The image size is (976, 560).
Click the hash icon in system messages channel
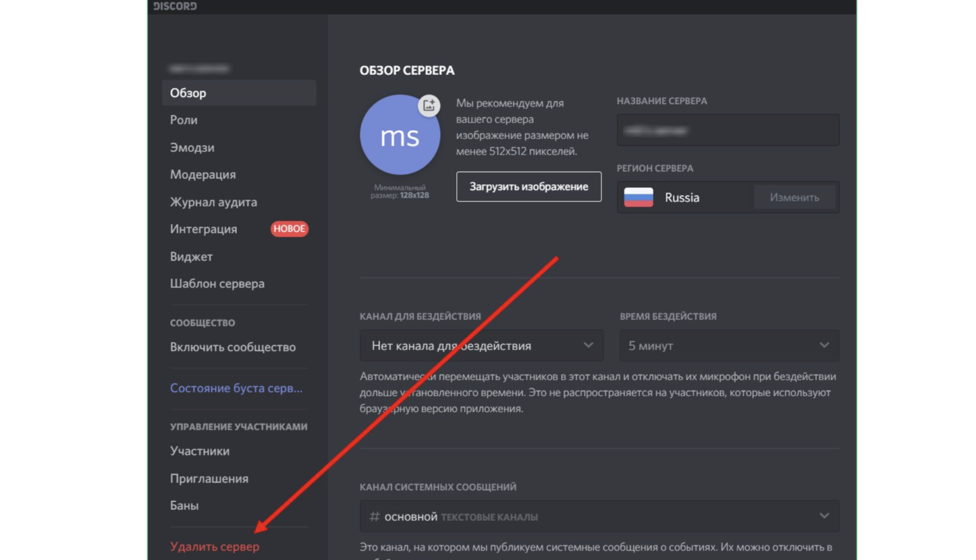tap(375, 517)
